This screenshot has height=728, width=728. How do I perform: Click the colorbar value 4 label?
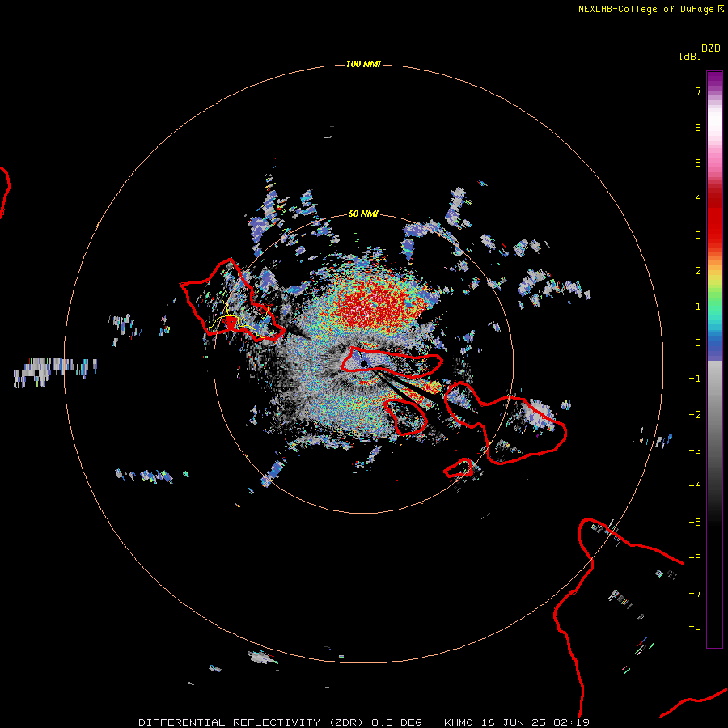point(698,199)
